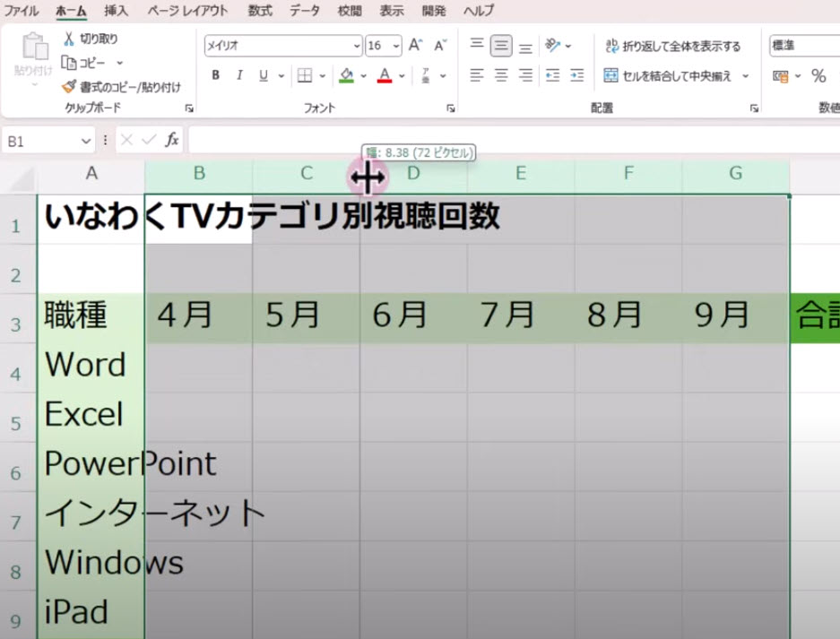Click the formula bar input field
Screen dimensions: 840x639
coord(515,141)
